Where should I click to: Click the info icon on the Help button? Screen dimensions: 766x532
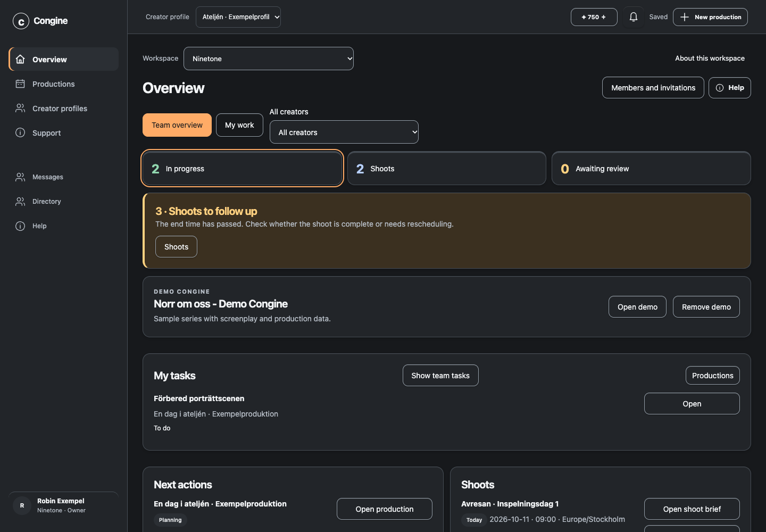(720, 88)
